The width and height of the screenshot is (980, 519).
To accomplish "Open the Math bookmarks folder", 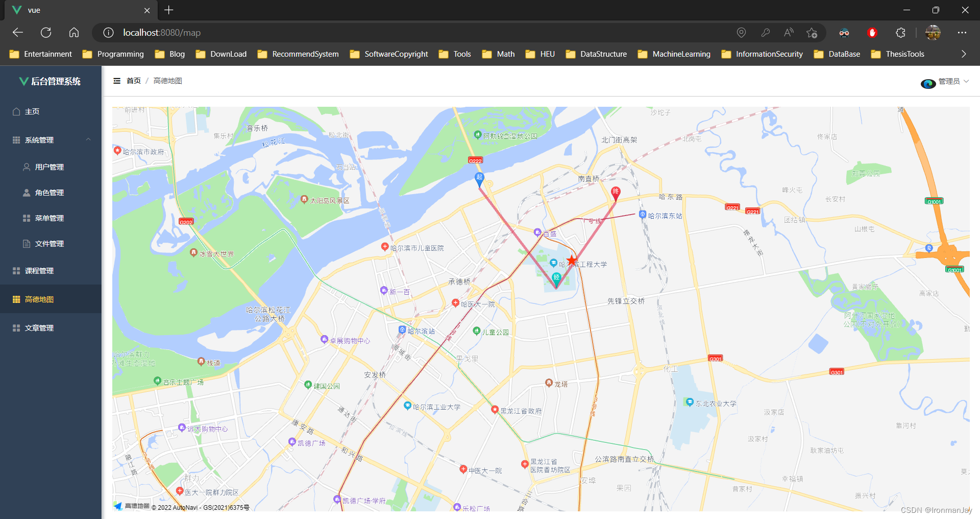I will (x=499, y=54).
